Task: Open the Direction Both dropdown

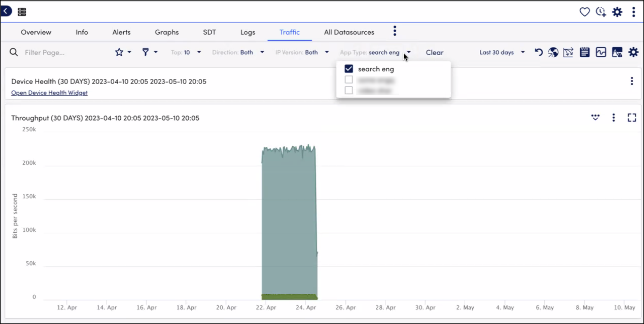Action: pos(238,52)
